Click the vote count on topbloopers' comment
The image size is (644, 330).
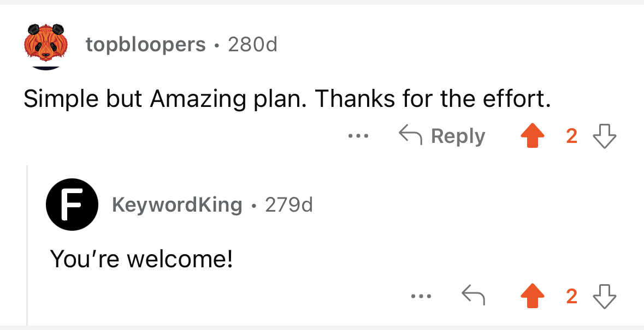572,136
